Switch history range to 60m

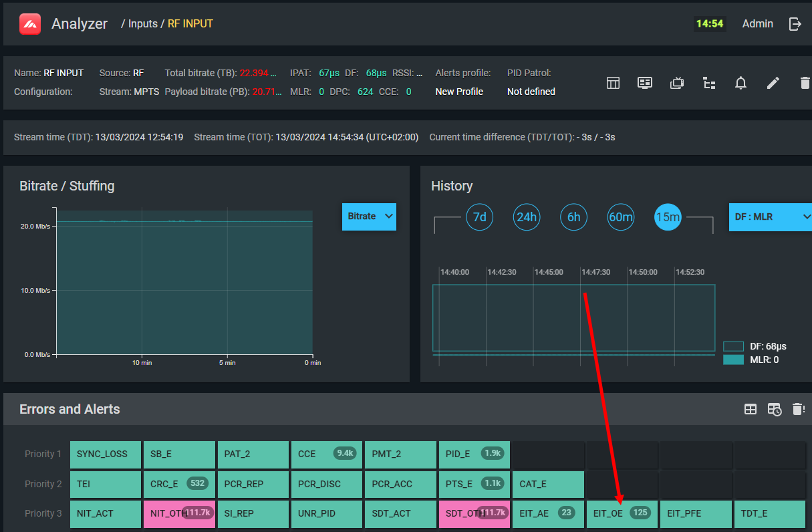tap(621, 217)
